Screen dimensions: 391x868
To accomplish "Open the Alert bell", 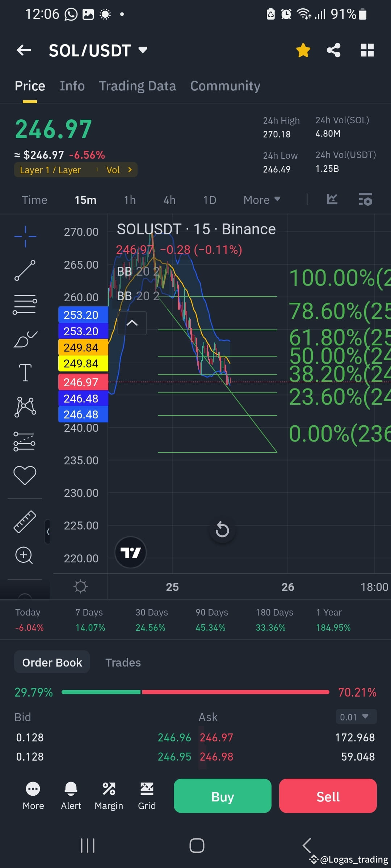I will (71, 796).
